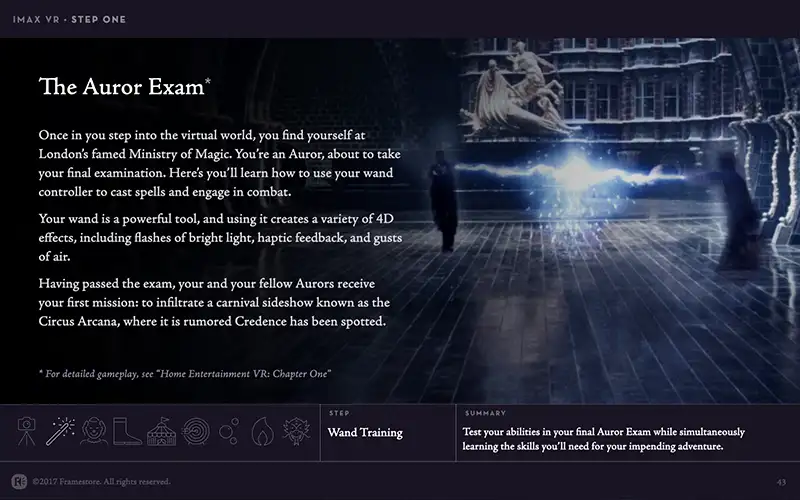This screenshot has height=500, width=800.
Task: Click 'The Auror Exam' title
Action: click(x=124, y=87)
